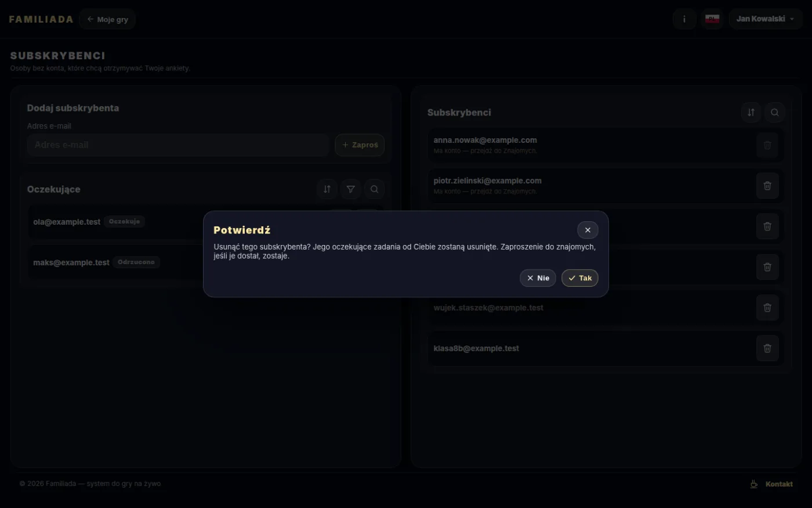Screen dimensions: 812x508
Task: Delete subscriber anna.nowak@example.com
Action: tap(767, 145)
